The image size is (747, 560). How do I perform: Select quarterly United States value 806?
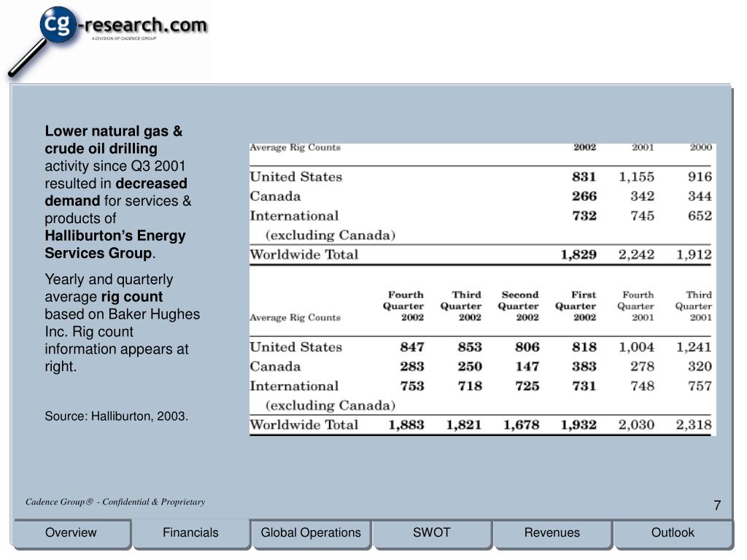[527, 347]
